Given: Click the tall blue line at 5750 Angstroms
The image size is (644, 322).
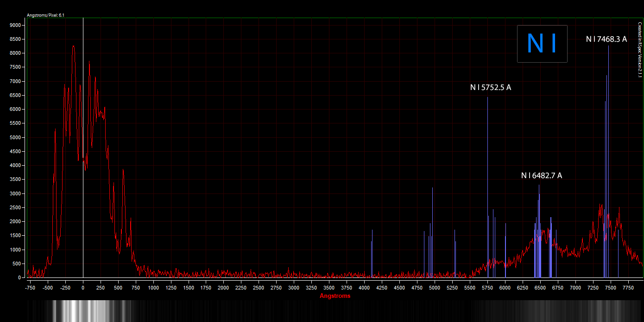Looking at the screenshot, I should pos(487,186).
